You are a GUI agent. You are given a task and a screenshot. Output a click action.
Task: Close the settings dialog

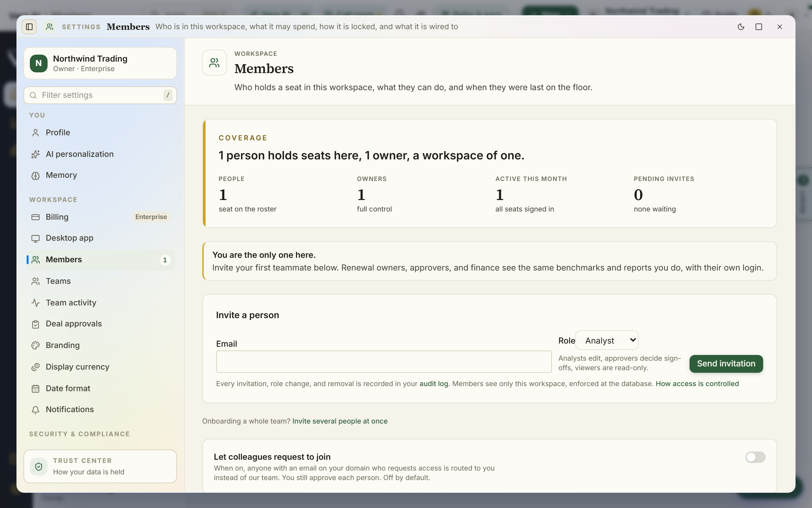click(779, 27)
